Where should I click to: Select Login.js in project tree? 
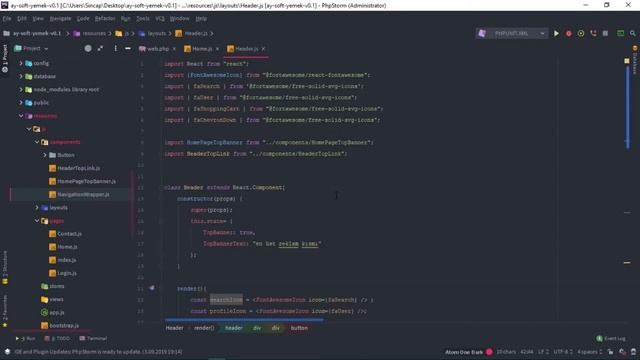pos(67,273)
